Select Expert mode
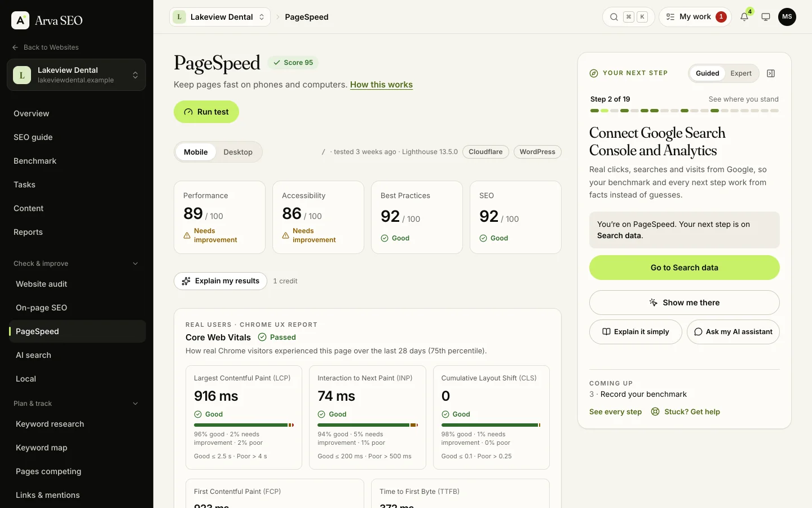 pos(741,73)
